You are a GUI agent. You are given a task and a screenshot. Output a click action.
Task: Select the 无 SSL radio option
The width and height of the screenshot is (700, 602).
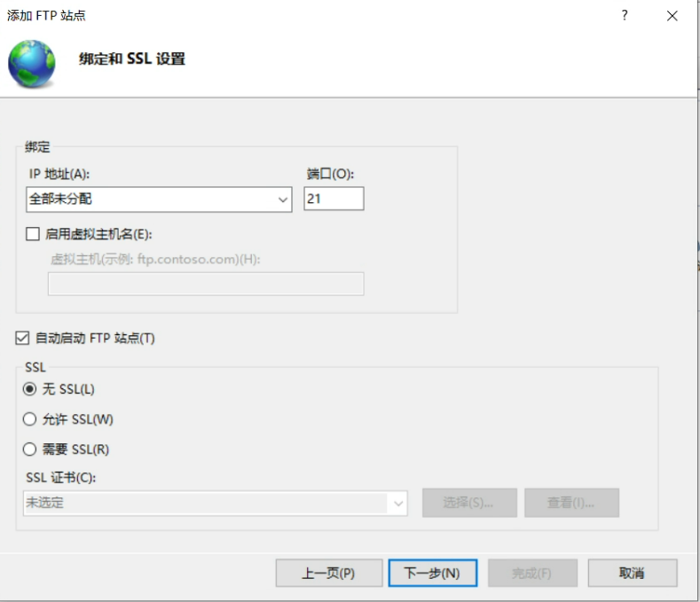coord(30,389)
